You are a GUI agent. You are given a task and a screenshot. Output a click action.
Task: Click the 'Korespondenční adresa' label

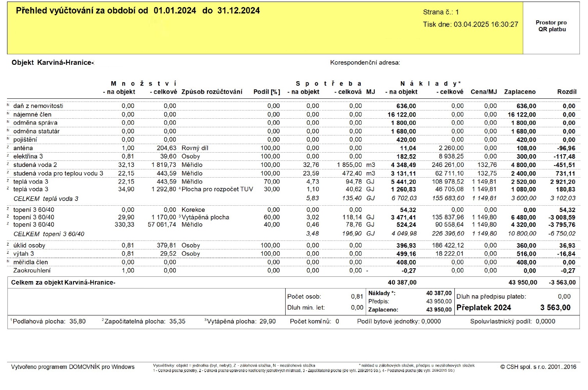pyautogui.click(x=365, y=63)
